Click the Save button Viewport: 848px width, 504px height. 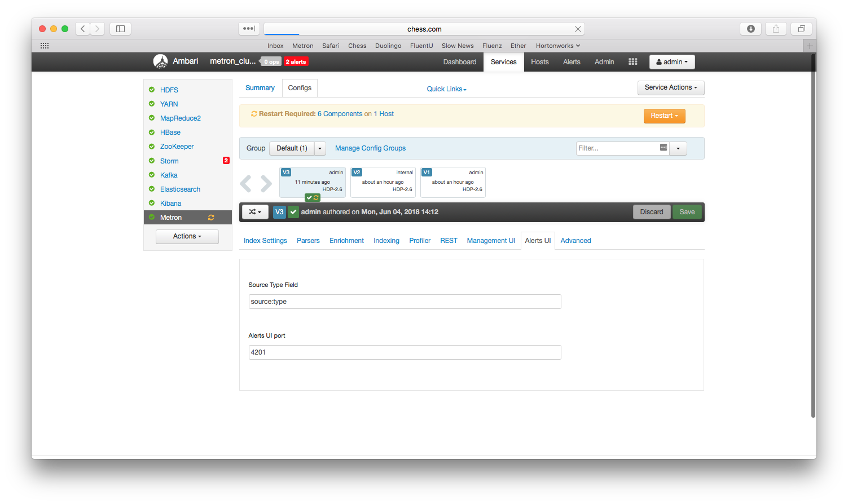tap(687, 212)
